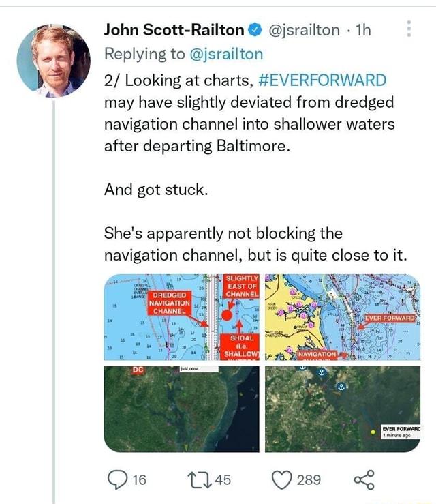Click the 289 likes count
Image resolution: width=436 pixels, height=504 pixels.
[309, 480]
